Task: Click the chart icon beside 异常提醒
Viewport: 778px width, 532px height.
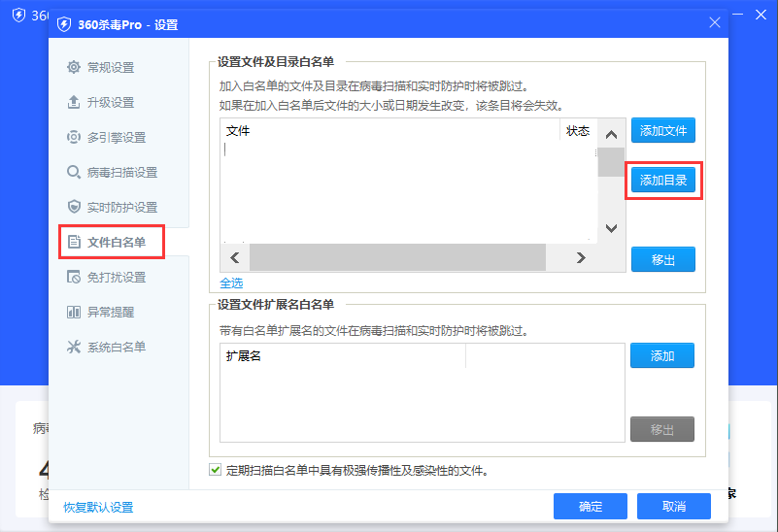Action: tap(74, 312)
